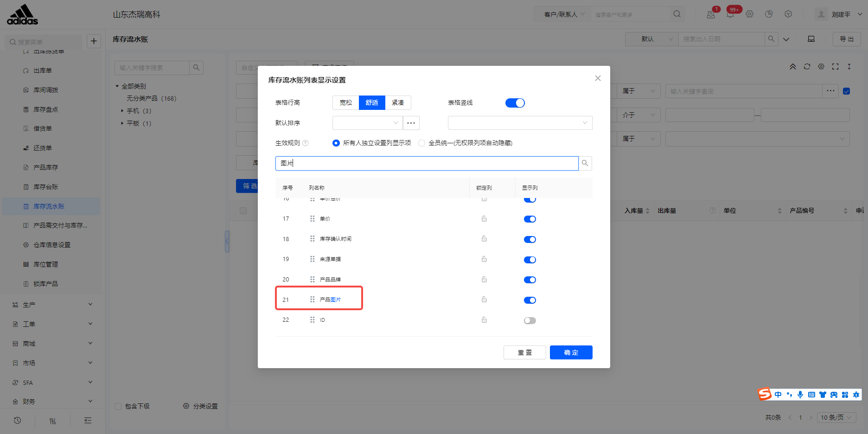Click drag handle of ID row
The height and width of the screenshot is (434, 868).
point(313,320)
